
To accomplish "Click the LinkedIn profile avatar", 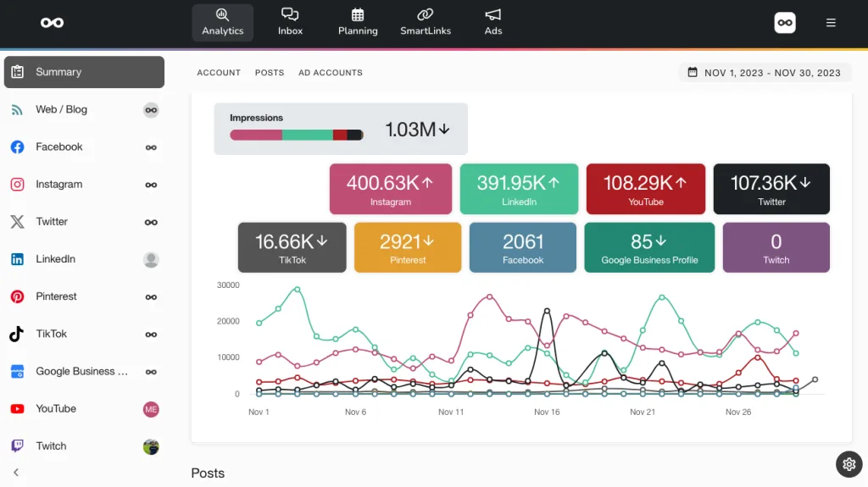I will coord(151,259).
